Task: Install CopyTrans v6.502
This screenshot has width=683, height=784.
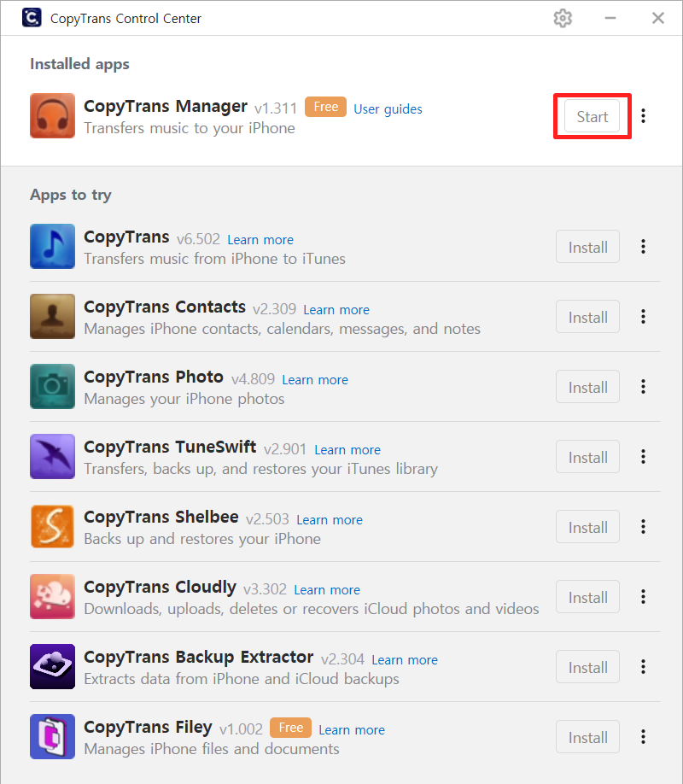Action: pos(587,247)
